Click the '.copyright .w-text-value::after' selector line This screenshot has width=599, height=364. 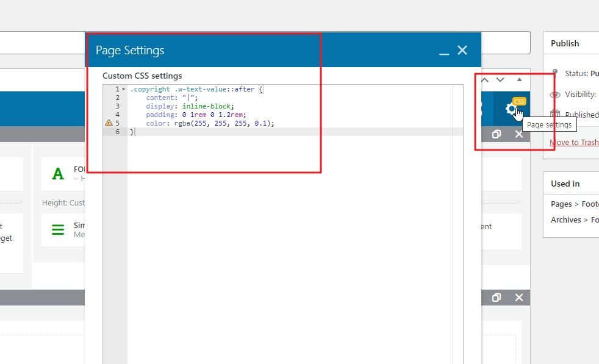point(196,90)
